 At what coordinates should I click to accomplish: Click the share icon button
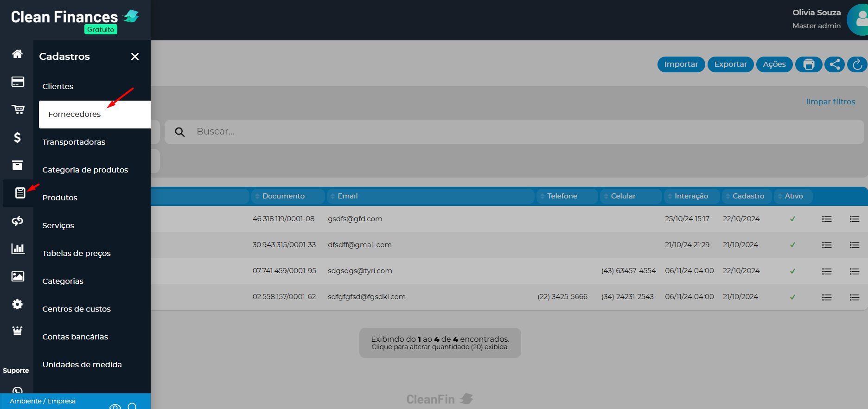pos(834,64)
